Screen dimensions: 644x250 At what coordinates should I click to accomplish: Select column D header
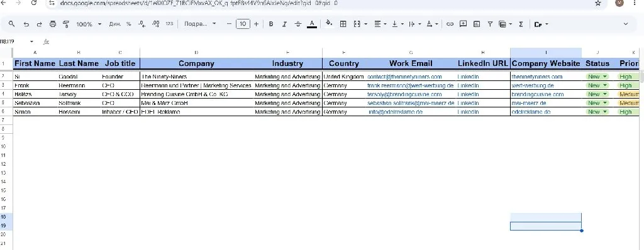coord(196,53)
